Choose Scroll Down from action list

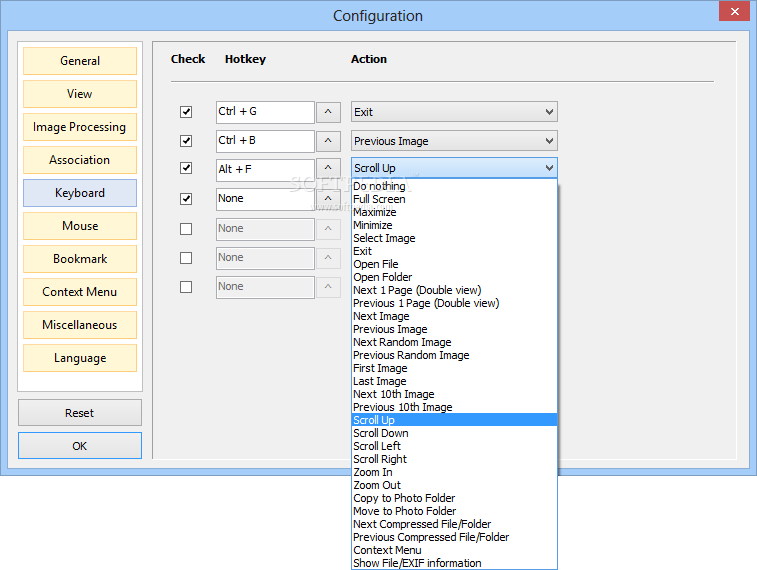click(x=454, y=433)
